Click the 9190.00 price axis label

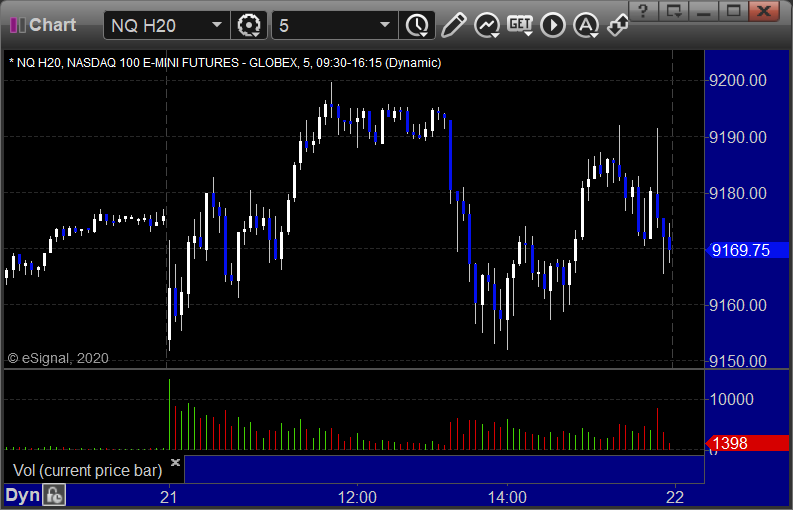tap(738, 137)
